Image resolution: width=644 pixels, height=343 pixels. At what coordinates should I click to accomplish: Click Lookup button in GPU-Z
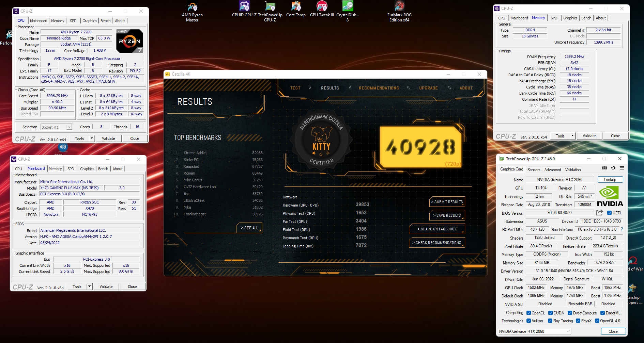[x=610, y=180]
